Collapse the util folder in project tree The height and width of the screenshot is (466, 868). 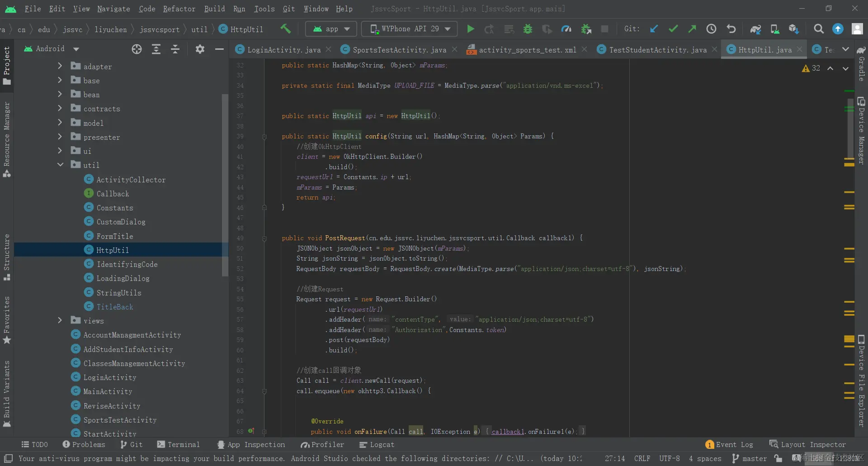60,165
